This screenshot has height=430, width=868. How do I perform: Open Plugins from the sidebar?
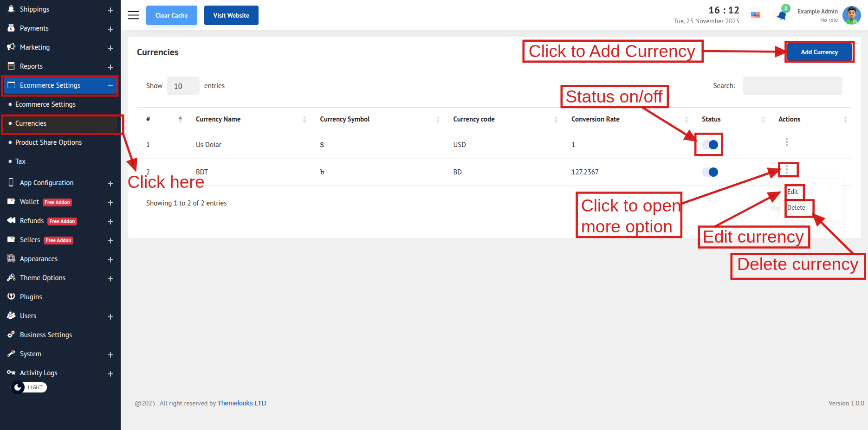click(31, 297)
